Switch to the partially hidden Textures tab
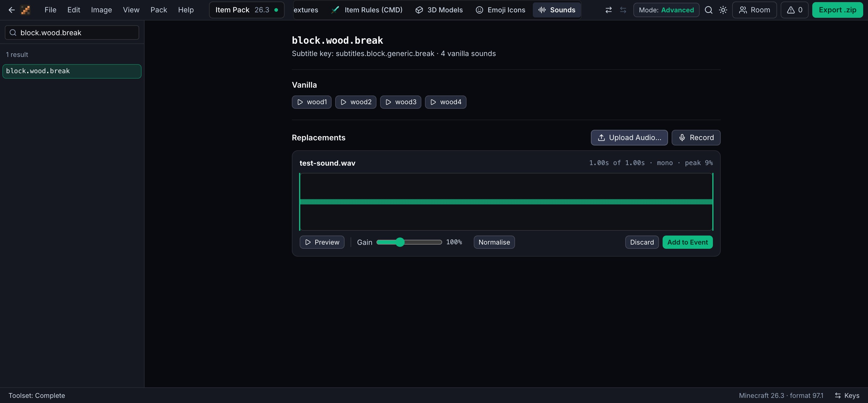This screenshot has height=403, width=868. click(x=306, y=10)
